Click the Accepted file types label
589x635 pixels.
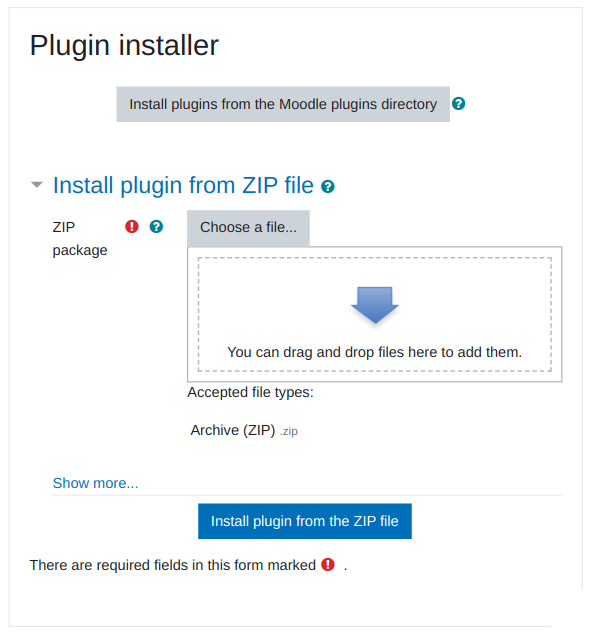(x=250, y=392)
